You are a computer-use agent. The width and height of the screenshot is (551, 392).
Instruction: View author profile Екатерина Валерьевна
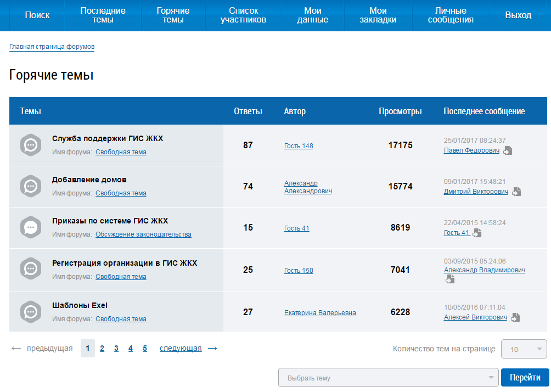tap(320, 313)
